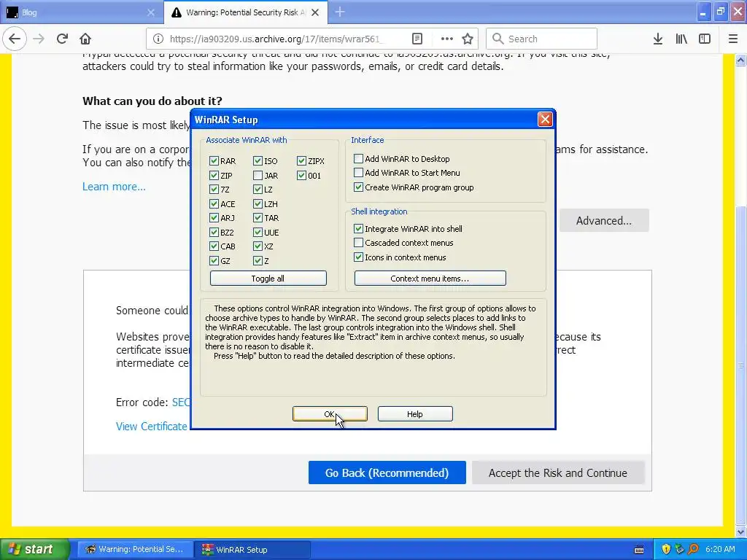Toggle the 001 association checkbox
This screenshot has height=560, width=747.
[x=301, y=175]
